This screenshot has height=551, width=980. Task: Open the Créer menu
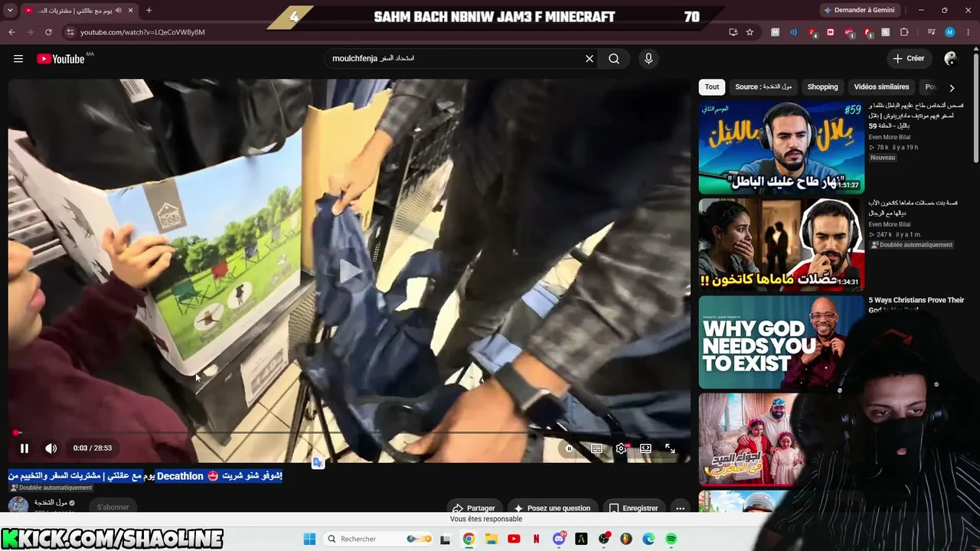(x=909, y=58)
